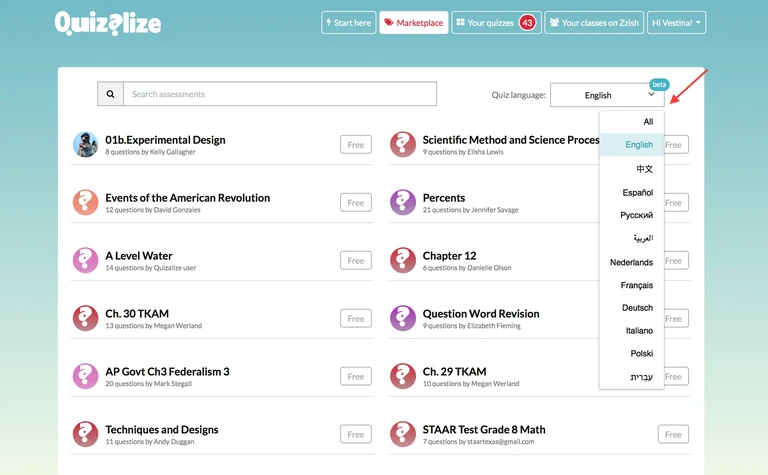
Task: Open the Marketplace tab
Action: (x=414, y=23)
